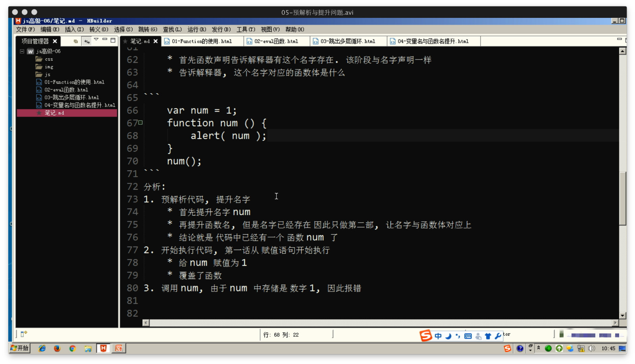The image size is (635, 364).
Task: Maximize the project manager panel
Action: click(x=113, y=40)
